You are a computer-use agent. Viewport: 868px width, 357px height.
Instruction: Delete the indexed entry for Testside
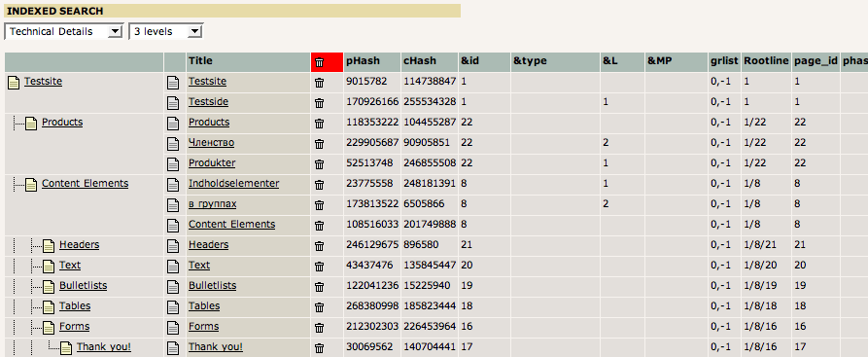pos(320,103)
